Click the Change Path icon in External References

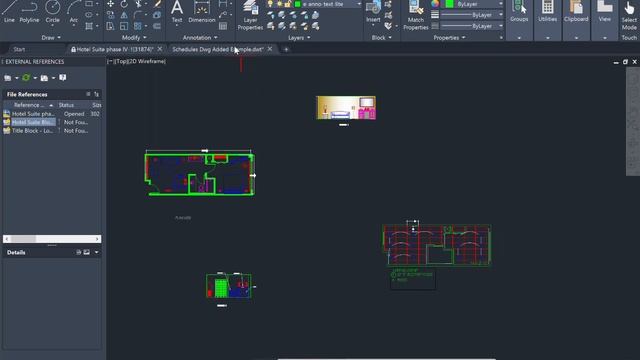coord(44,78)
